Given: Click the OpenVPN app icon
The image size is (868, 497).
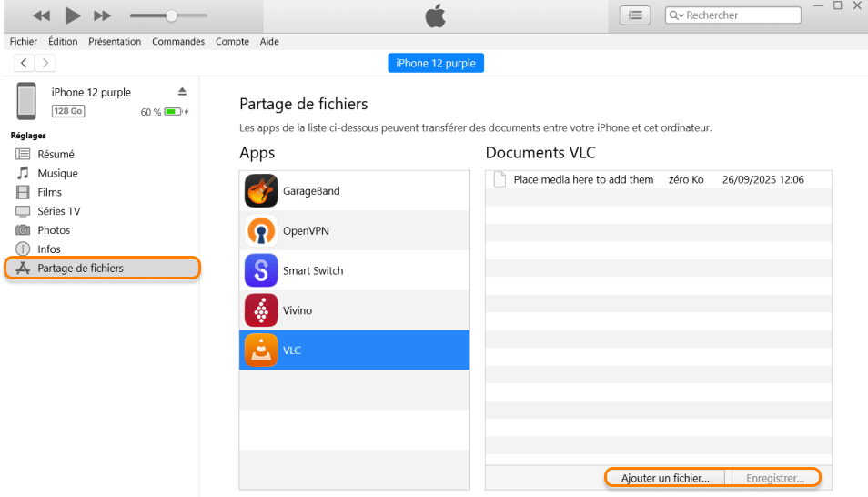Looking at the screenshot, I should coord(261,230).
